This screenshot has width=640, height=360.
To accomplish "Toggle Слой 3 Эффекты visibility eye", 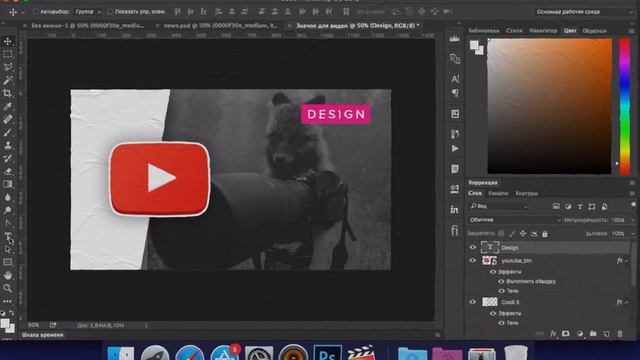I will (493, 313).
